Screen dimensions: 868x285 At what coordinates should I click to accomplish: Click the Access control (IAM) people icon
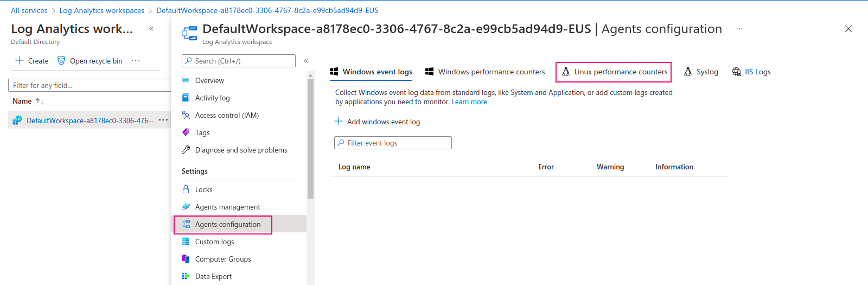(186, 115)
